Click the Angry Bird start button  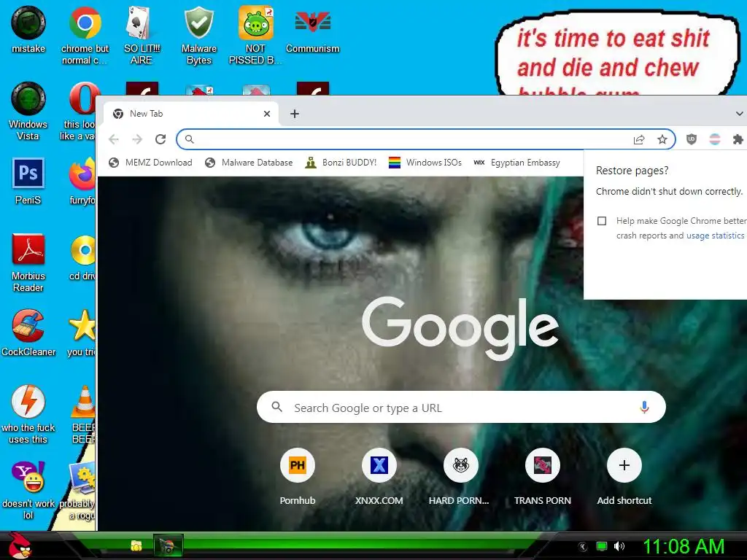coord(20,545)
